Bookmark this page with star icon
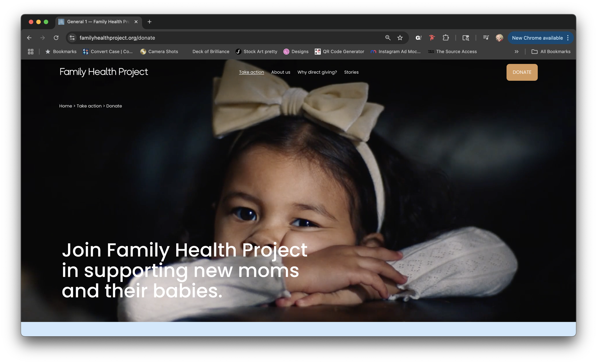Screen dimensions: 597x364 tap(400, 38)
